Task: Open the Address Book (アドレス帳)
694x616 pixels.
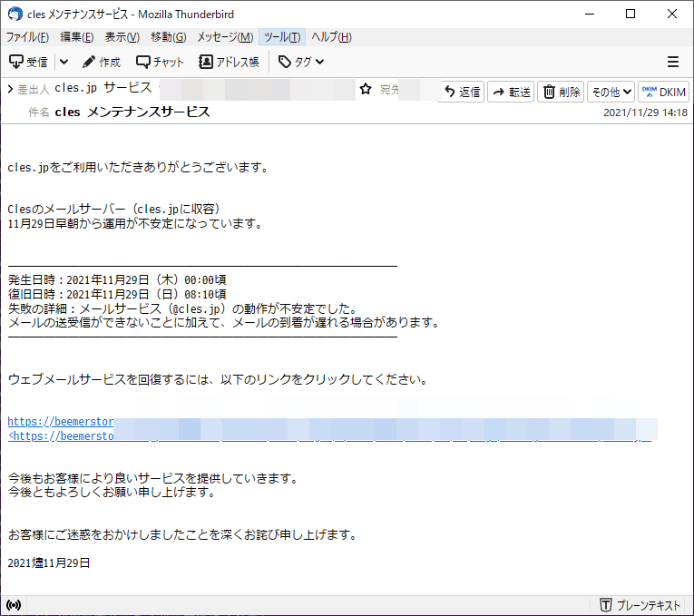Action: pos(229,62)
